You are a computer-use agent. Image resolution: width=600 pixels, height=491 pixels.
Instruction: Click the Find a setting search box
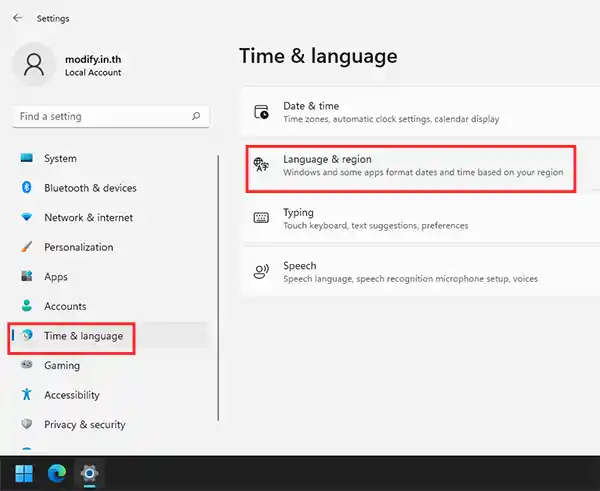pyautogui.click(x=100, y=116)
